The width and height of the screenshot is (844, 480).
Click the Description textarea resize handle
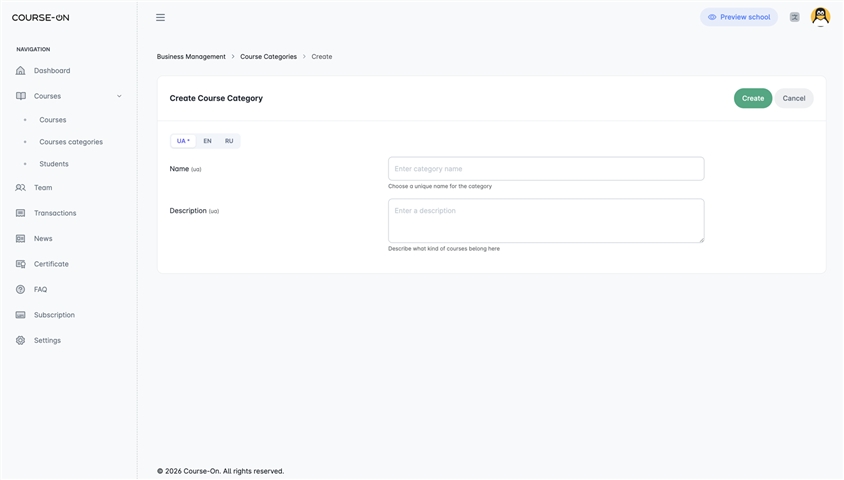(701, 239)
